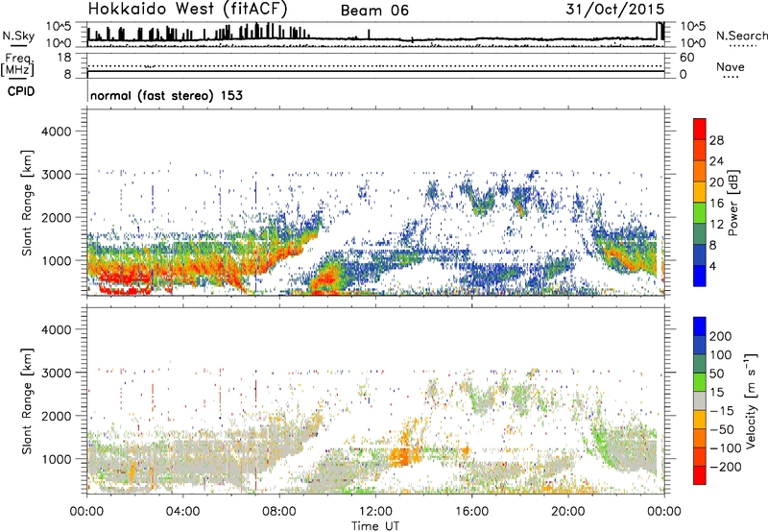The width and height of the screenshot is (768, 532).
Task: Click the '-50' velocity scale value
Action: click(722, 429)
